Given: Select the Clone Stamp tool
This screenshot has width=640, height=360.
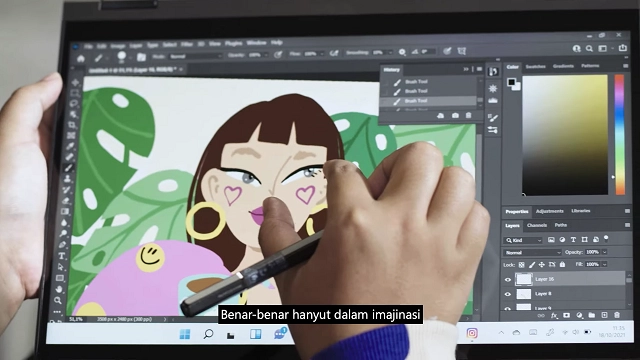Looking at the screenshot, I should 68,179.
